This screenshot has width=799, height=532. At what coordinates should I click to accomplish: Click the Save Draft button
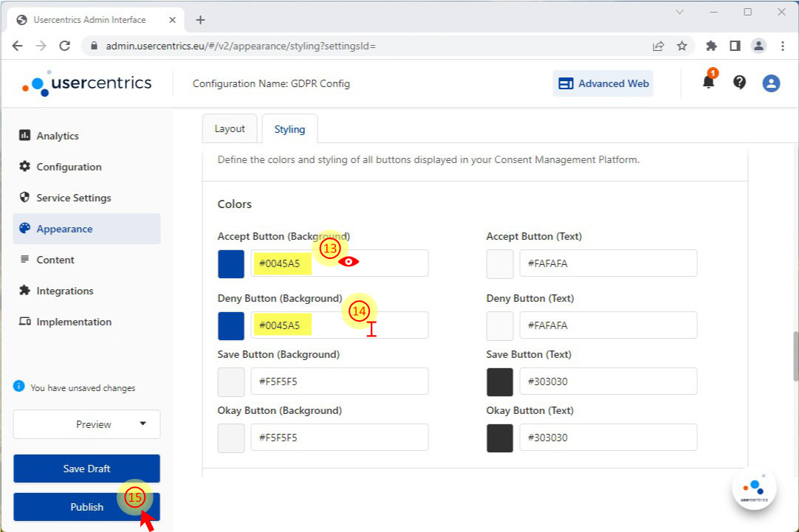[x=86, y=469]
